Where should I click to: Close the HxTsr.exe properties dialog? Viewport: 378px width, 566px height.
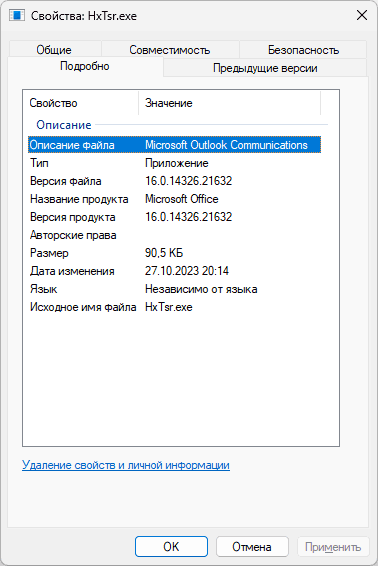coord(362,15)
